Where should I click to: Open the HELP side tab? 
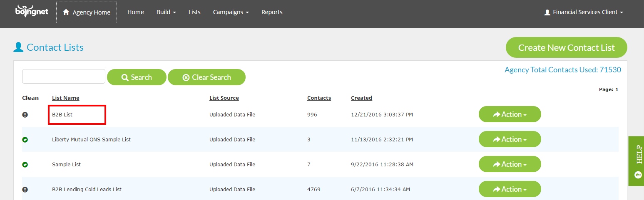click(636, 161)
